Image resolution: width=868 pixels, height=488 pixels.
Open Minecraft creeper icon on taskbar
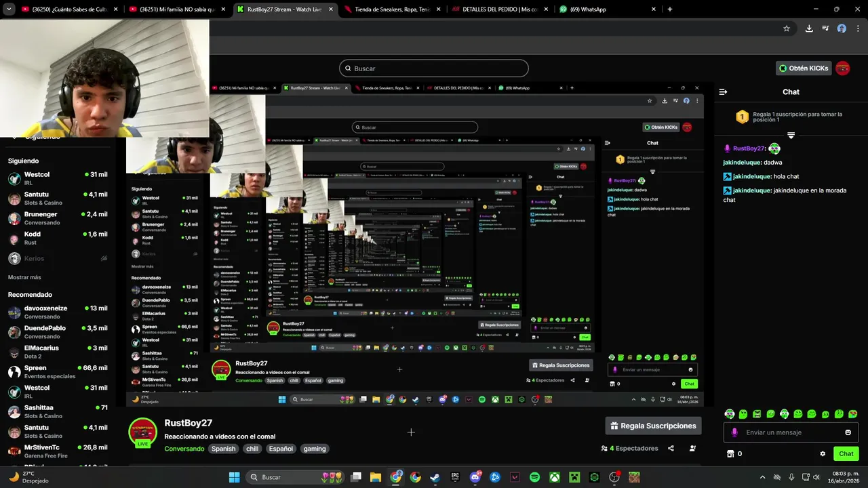[574, 477]
